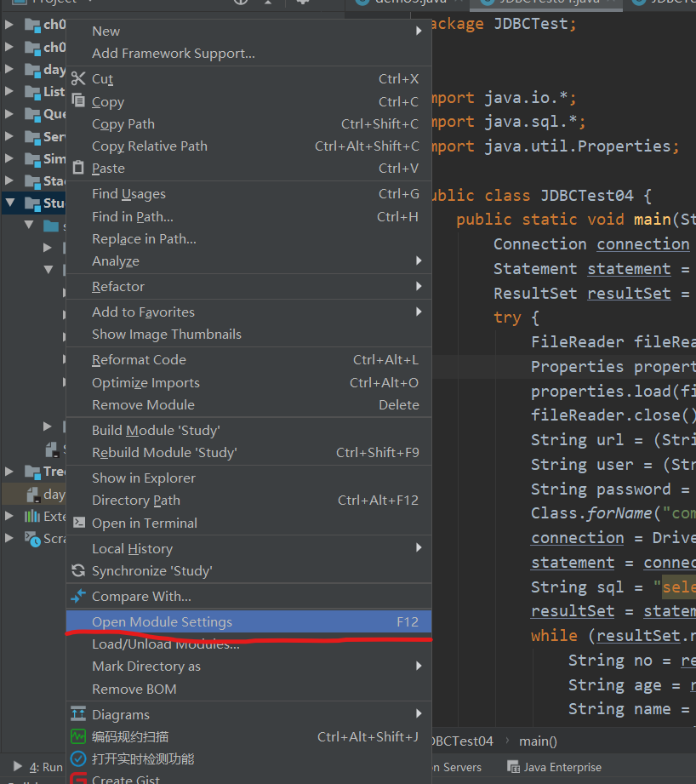The height and width of the screenshot is (784, 696).
Task: Collapse the Stu module tree node
Action: tap(10, 203)
